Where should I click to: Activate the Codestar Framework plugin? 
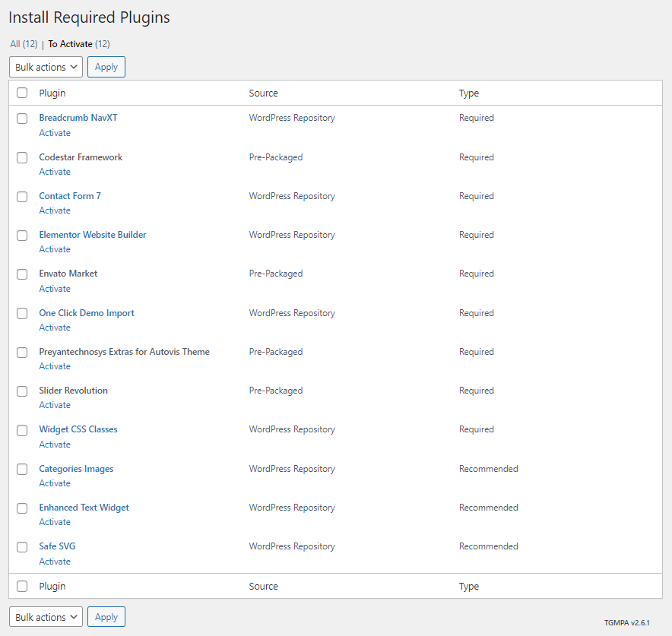(x=55, y=171)
